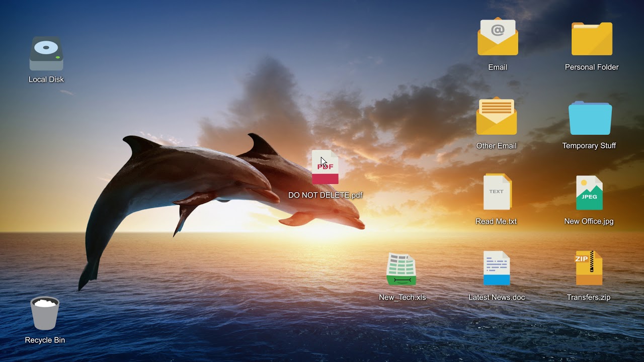644x362 pixels.
Task: Click the "Temporary Stuff" label text
Action: click(589, 146)
